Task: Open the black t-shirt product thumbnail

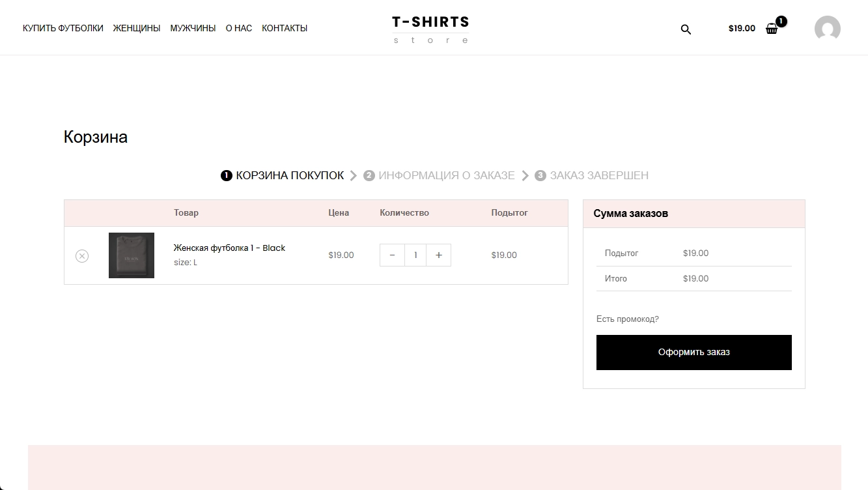Action: [x=132, y=255]
